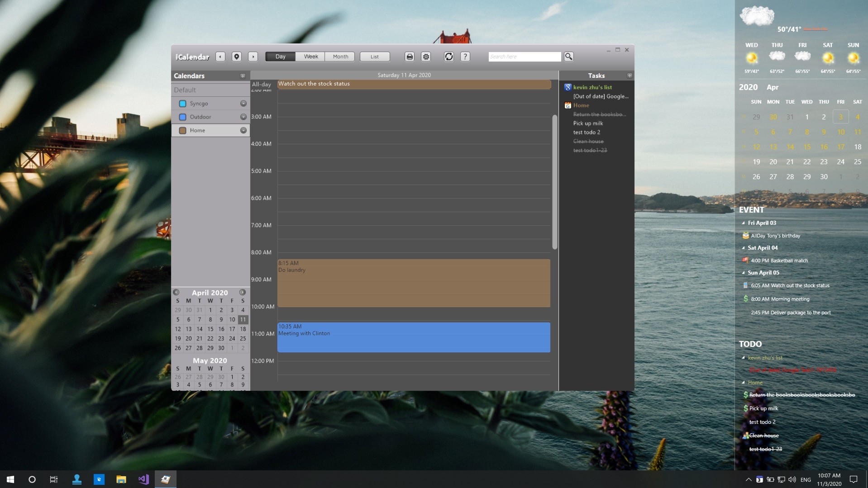
Task: Open the help question mark icon
Action: click(466, 57)
